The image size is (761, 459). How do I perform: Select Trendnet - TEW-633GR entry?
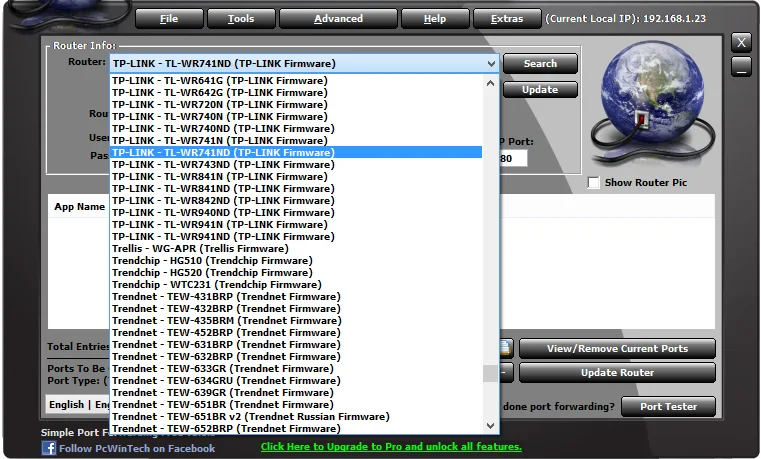click(x=296, y=369)
